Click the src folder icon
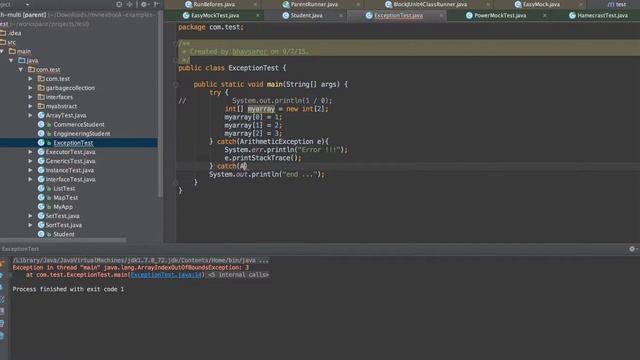 tap(3, 42)
